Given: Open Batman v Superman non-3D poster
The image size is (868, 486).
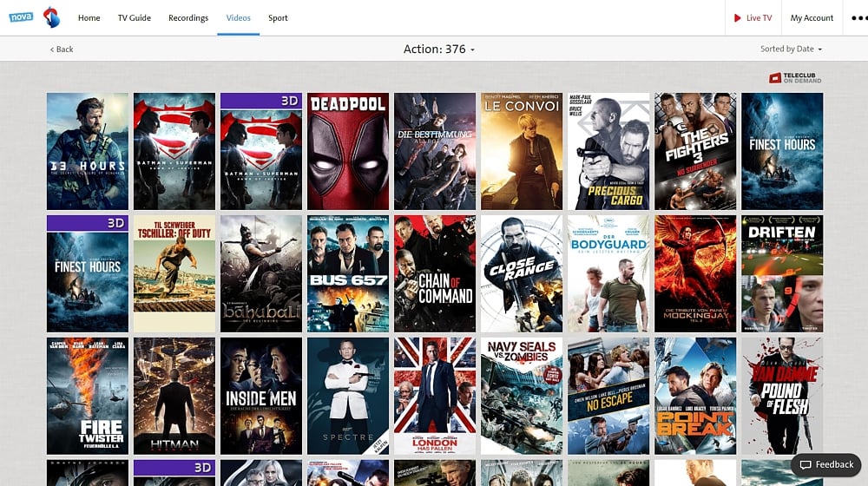Looking at the screenshot, I should click(x=174, y=151).
